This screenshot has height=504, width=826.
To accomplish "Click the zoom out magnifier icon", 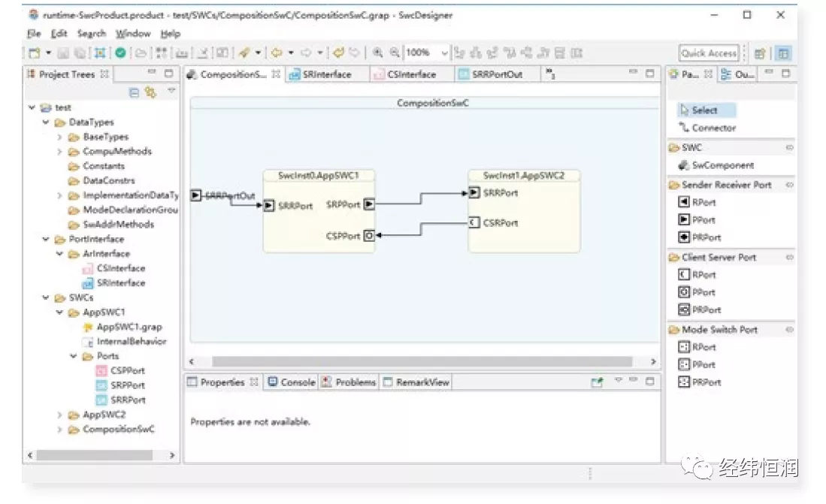I will pos(395,53).
